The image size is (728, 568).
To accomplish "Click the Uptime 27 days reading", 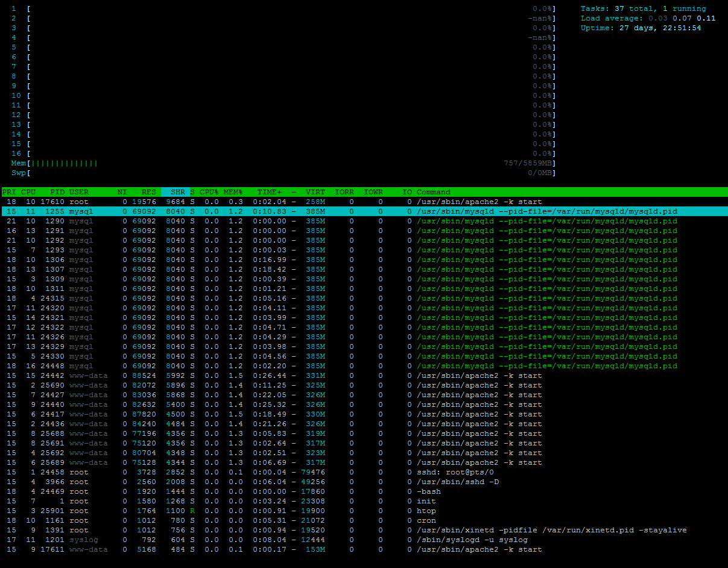I will point(641,28).
